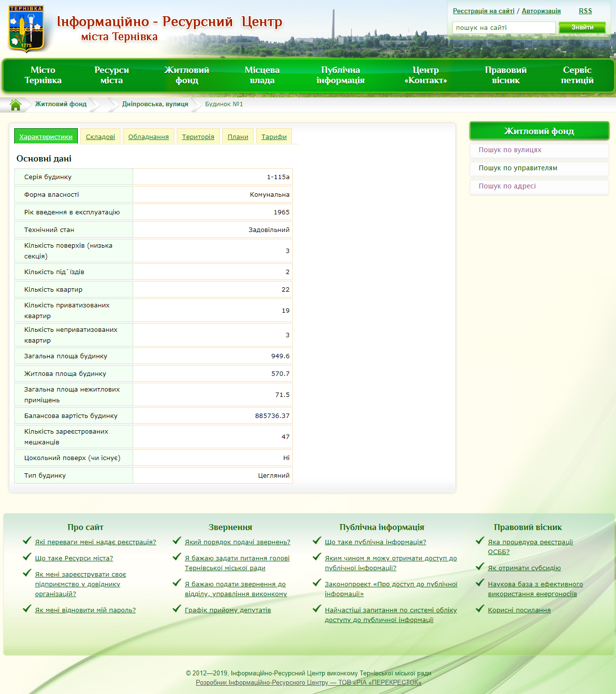
Task: Go to home via the house icon
Action: click(16, 105)
